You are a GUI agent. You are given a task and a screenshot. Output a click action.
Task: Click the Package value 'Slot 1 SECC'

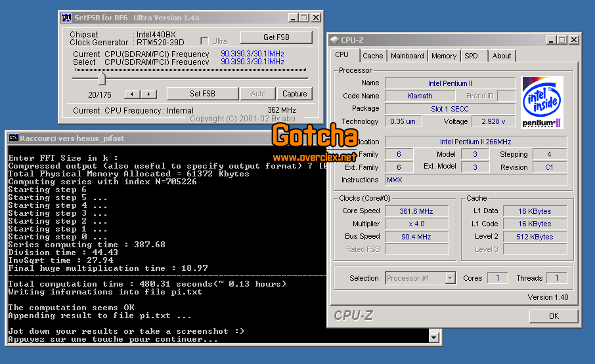coord(450,109)
